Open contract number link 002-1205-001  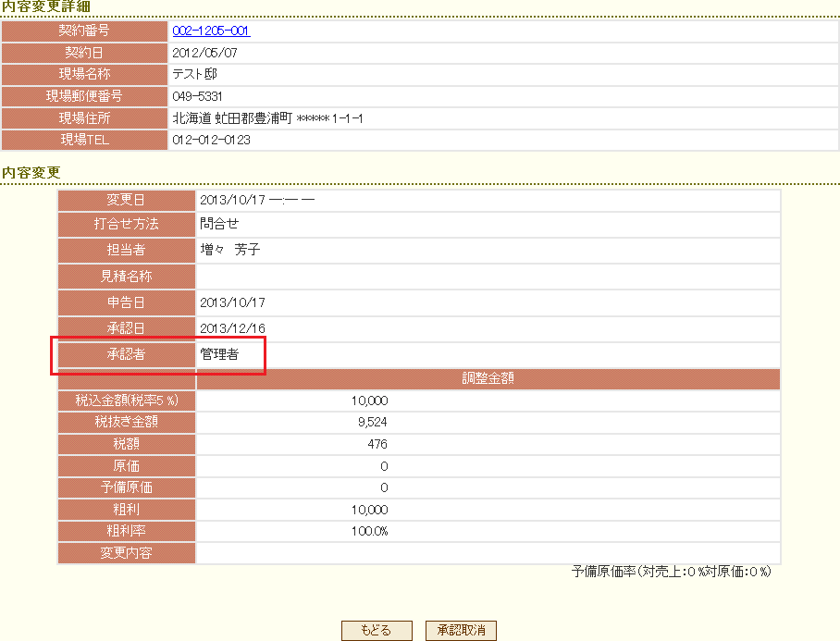tap(211, 31)
